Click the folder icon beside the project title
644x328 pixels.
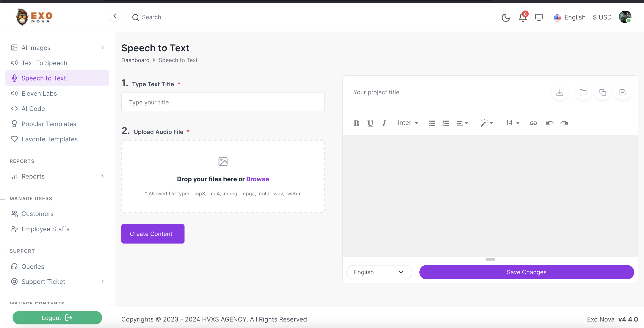pos(583,92)
